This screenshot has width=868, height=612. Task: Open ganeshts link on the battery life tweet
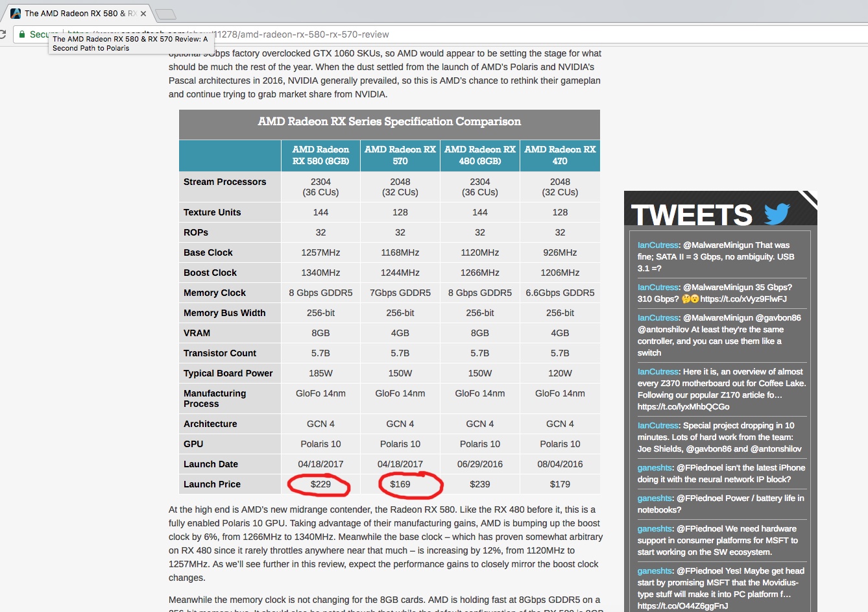[655, 498]
